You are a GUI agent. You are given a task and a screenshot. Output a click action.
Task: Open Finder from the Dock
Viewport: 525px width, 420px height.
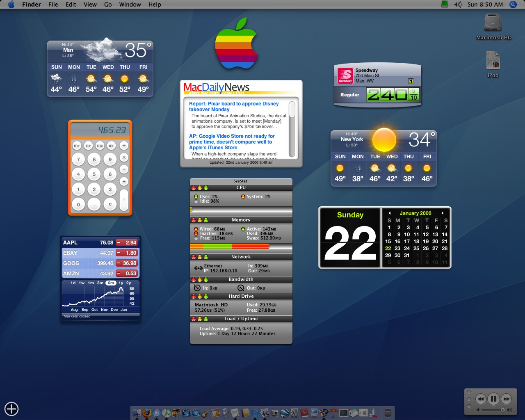pos(137,413)
